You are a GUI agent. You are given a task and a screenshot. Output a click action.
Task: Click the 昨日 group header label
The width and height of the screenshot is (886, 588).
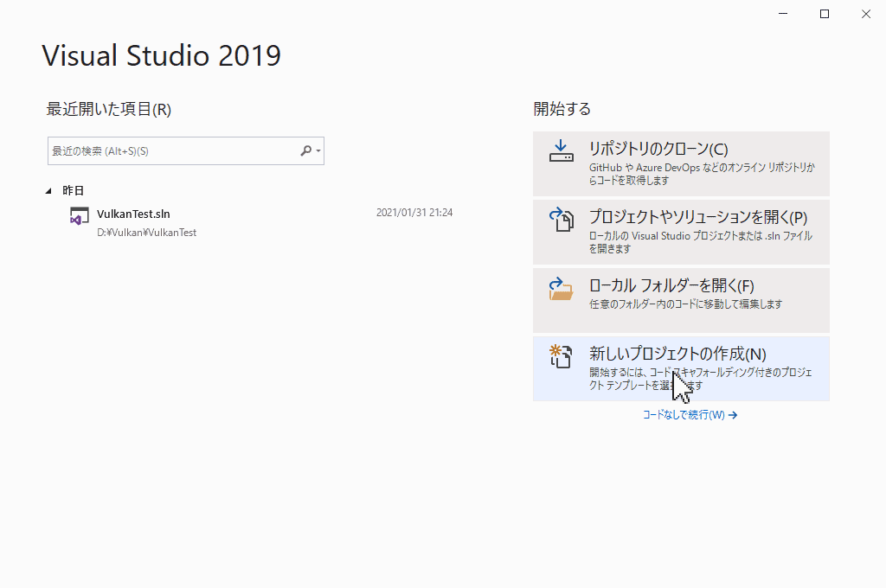tap(73, 191)
